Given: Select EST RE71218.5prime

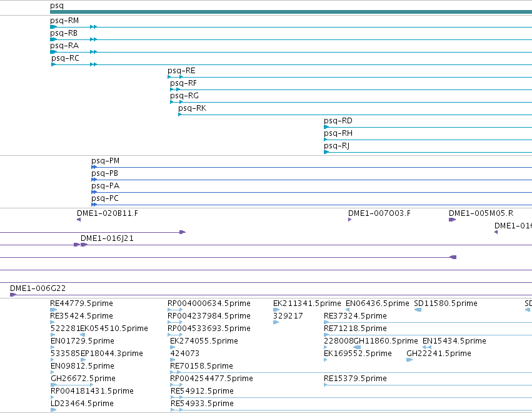Looking at the screenshot, I should pos(355,329).
